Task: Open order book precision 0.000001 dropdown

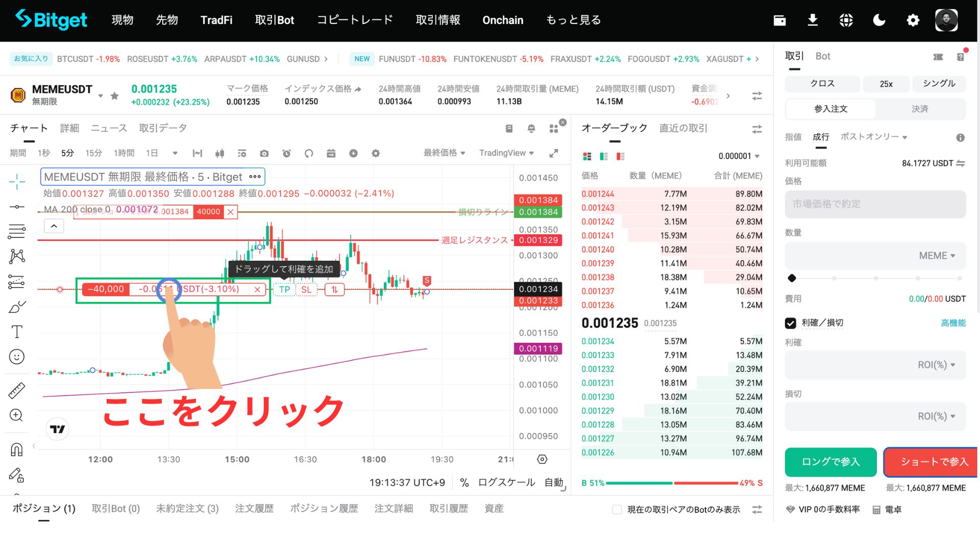Action: (739, 156)
